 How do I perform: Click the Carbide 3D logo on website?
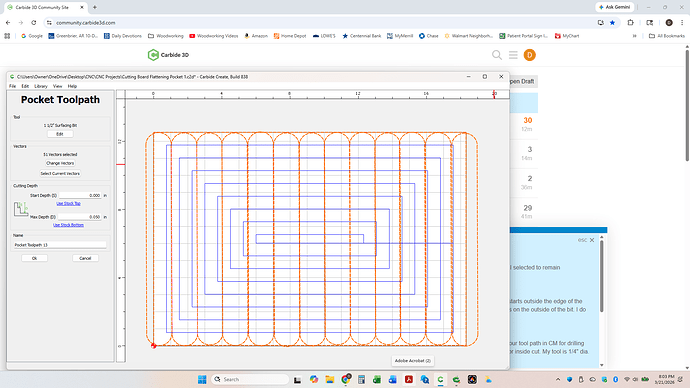pyautogui.click(x=168, y=55)
